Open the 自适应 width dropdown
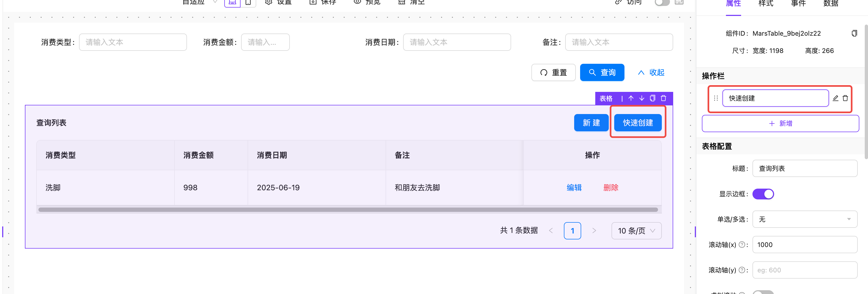Screen dimensions: 868x294 tap(200, 2)
